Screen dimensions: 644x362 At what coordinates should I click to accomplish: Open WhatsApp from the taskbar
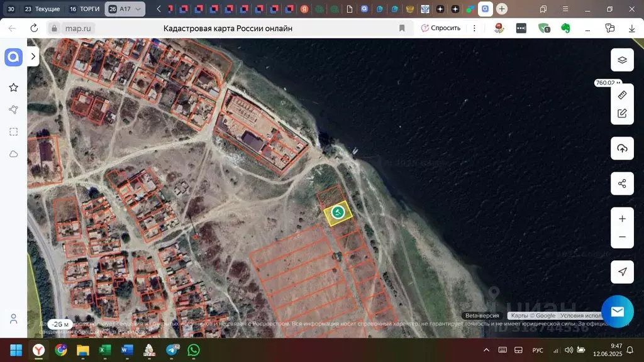[x=194, y=350]
